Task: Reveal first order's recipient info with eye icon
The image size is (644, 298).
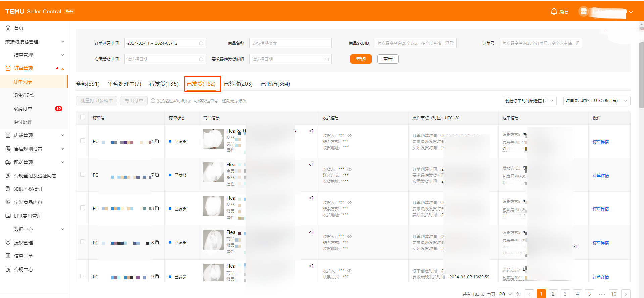Action: pyautogui.click(x=349, y=136)
